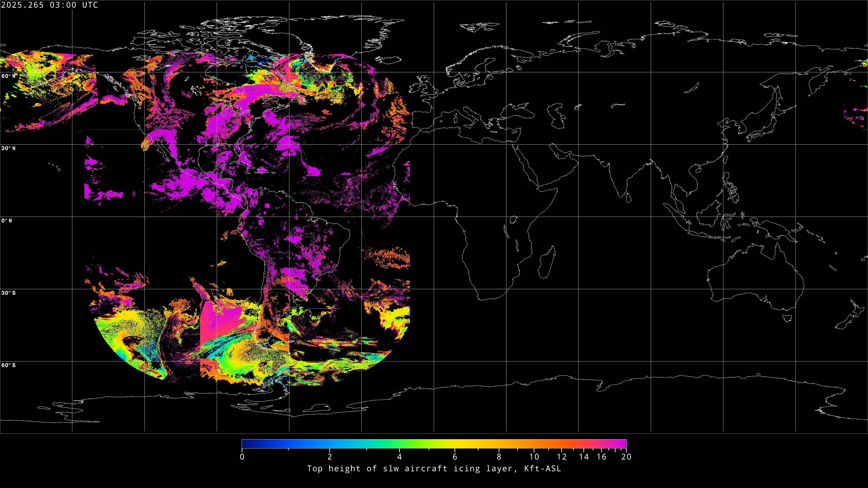This screenshot has width=868, height=488.
Task: Click the colorbar tick label 8
Action: (x=499, y=457)
